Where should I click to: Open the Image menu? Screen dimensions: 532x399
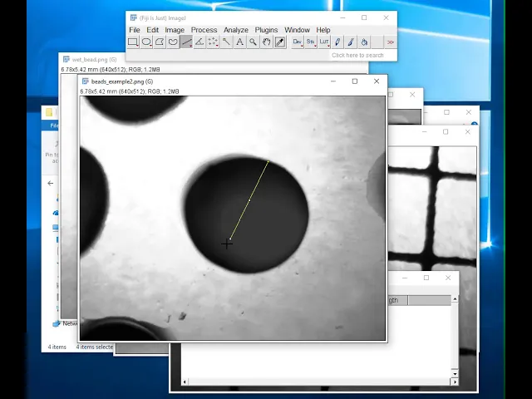point(175,30)
